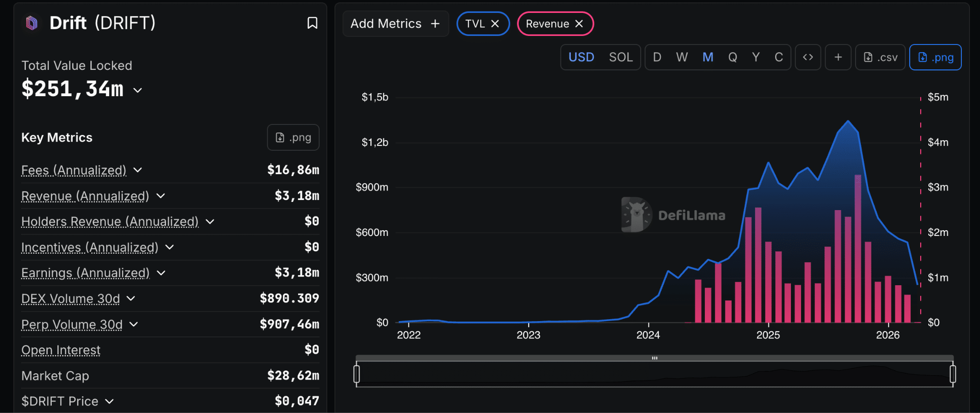Image resolution: width=980 pixels, height=413 pixels.
Task: Open the Add Metrics menu
Action: pos(395,24)
